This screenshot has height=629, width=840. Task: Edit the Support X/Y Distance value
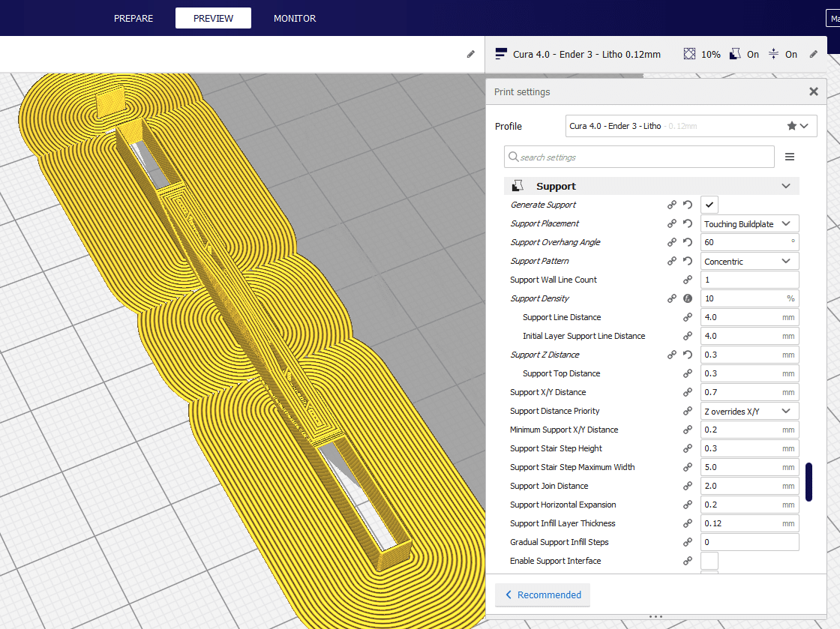[749, 392]
